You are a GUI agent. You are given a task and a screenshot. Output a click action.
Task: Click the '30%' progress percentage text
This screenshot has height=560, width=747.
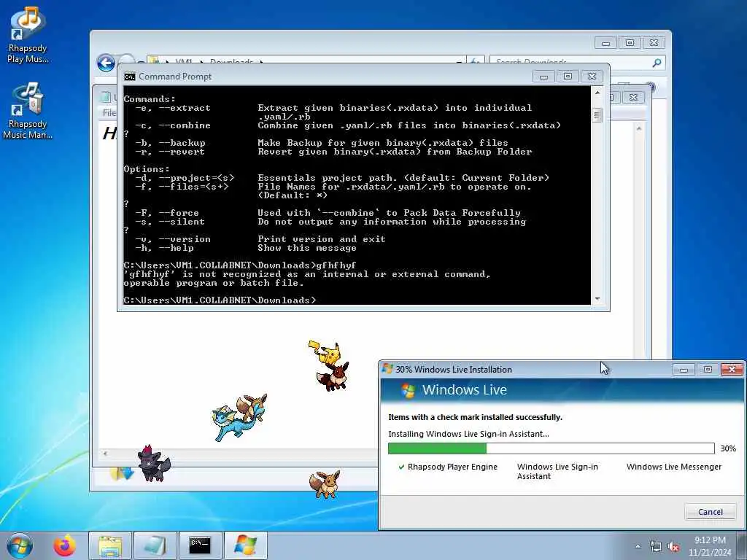click(728, 448)
